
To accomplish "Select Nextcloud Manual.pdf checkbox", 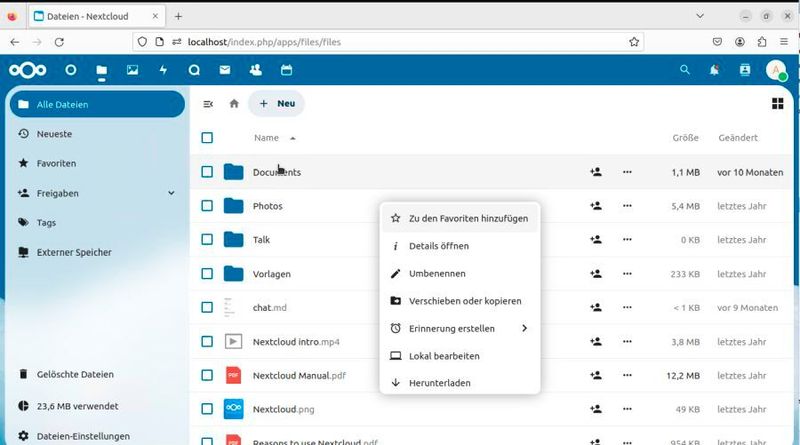I will 207,375.
